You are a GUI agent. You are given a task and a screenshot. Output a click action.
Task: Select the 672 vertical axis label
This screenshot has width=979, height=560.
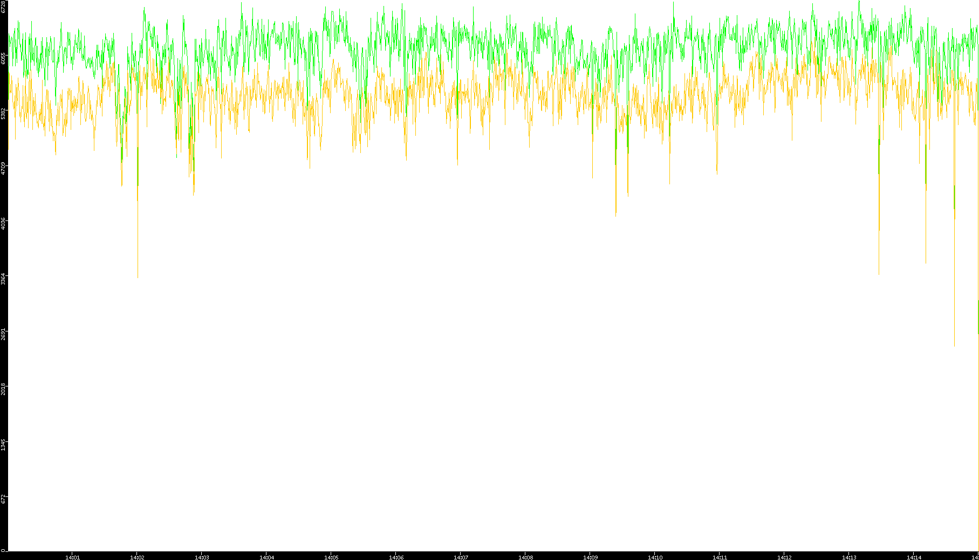tap(3, 499)
